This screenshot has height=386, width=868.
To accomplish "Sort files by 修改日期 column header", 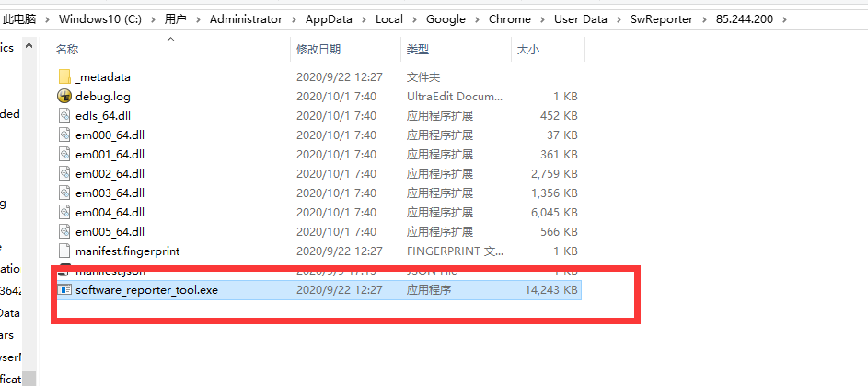I will pos(318,50).
